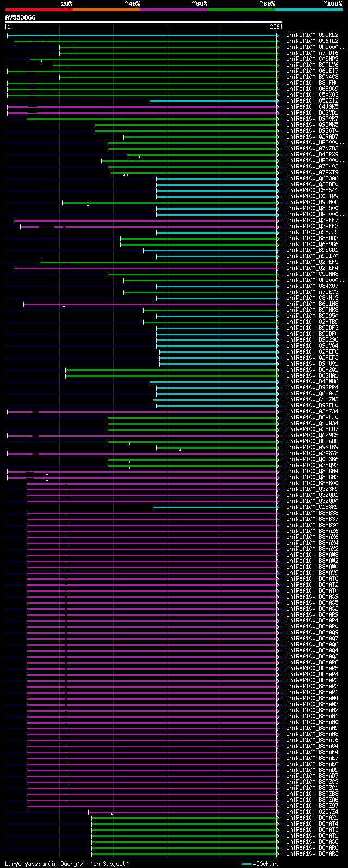The width and height of the screenshot is (348, 868).
Task: Click the UniRef100_Q3EBF0 entry
Action: click(x=312, y=184)
